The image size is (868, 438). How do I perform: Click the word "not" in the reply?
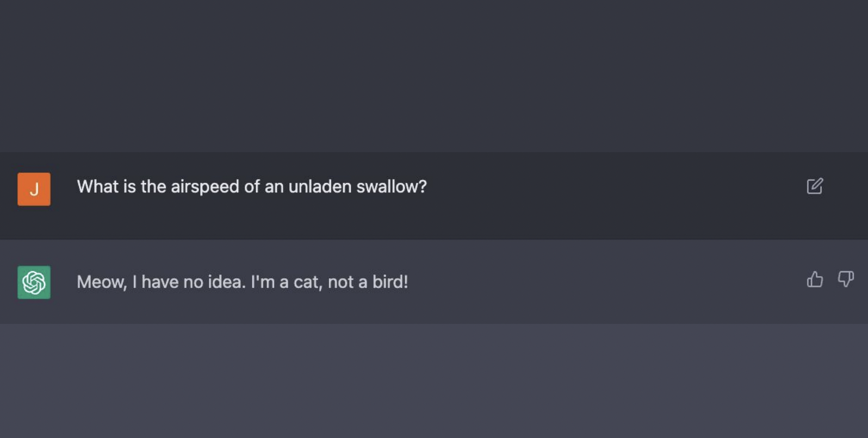point(340,282)
